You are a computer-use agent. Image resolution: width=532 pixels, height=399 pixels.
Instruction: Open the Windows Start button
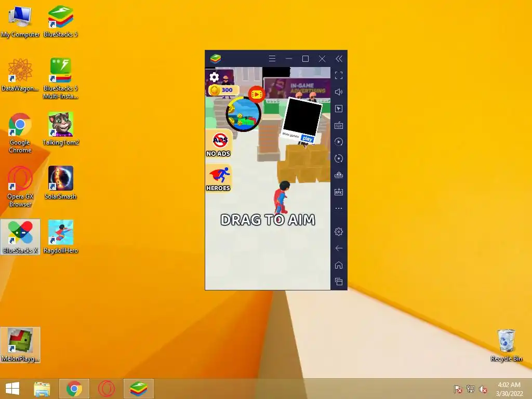tap(12, 389)
